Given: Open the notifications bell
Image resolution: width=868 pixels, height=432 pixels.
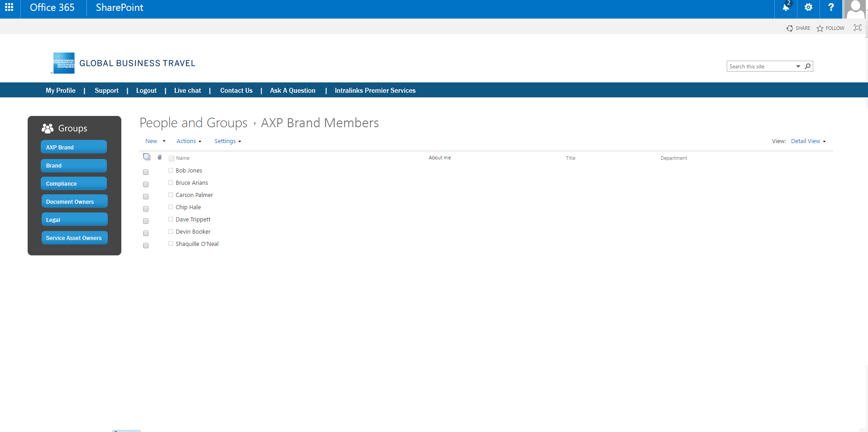Looking at the screenshot, I should point(786,7).
